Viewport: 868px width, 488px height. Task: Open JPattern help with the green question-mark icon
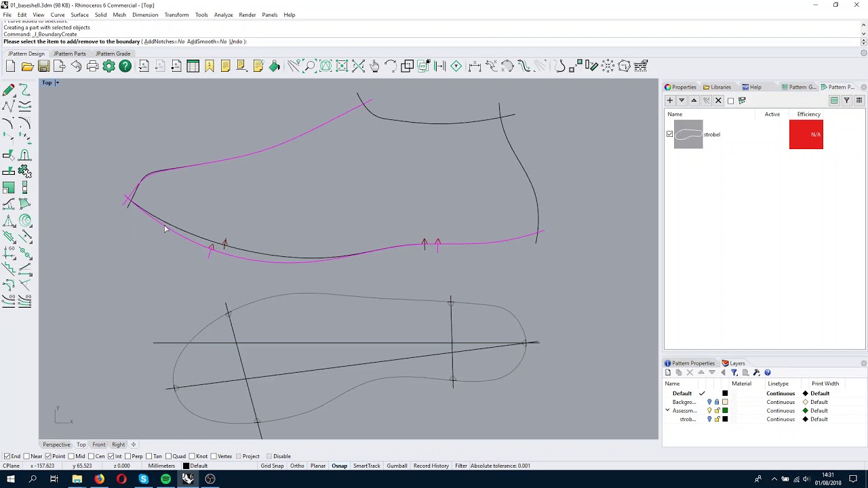click(125, 66)
